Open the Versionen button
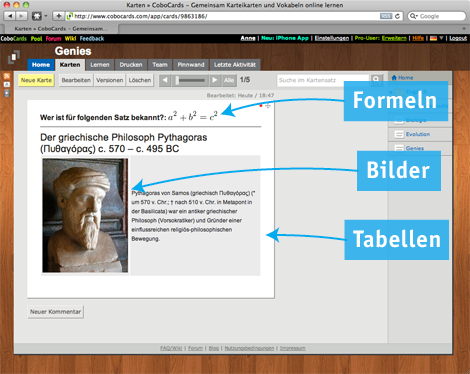This screenshot has width=470, height=374. 110,80
